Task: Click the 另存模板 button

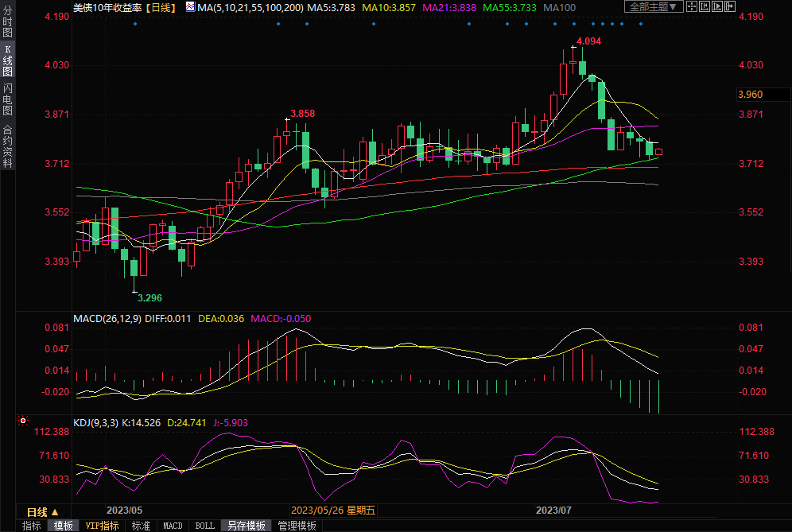Action: pyautogui.click(x=246, y=526)
